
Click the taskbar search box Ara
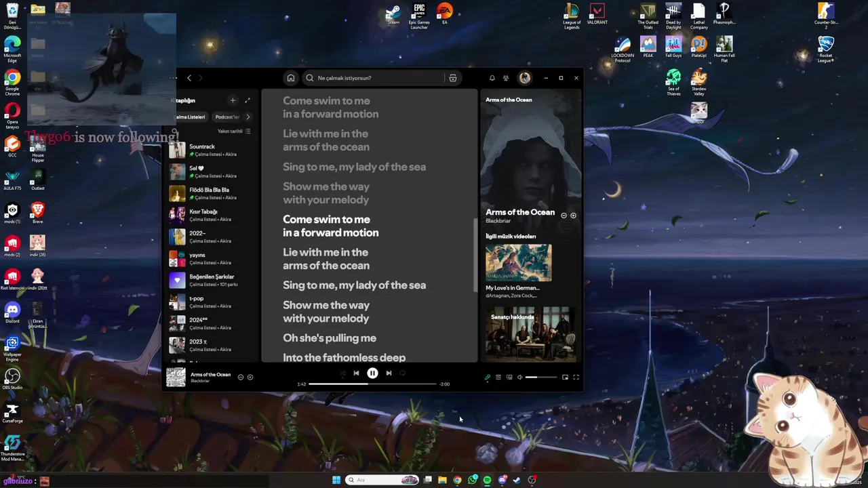(x=382, y=480)
